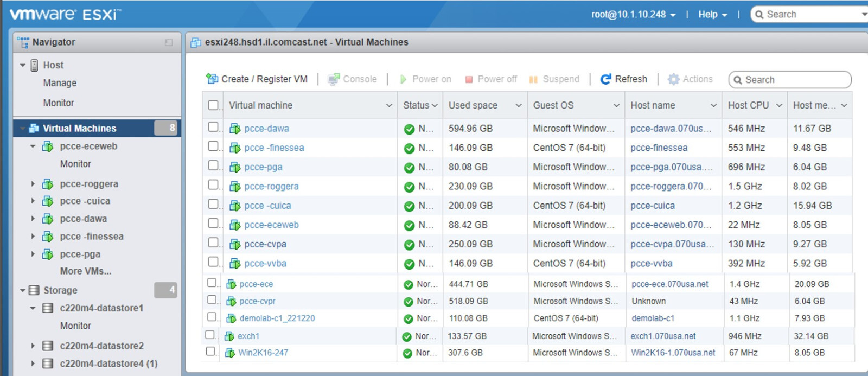The height and width of the screenshot is (376, 868).
Task: Click the VM icon next to demolab-c1_221220
Action: click(x=231, y=318)
